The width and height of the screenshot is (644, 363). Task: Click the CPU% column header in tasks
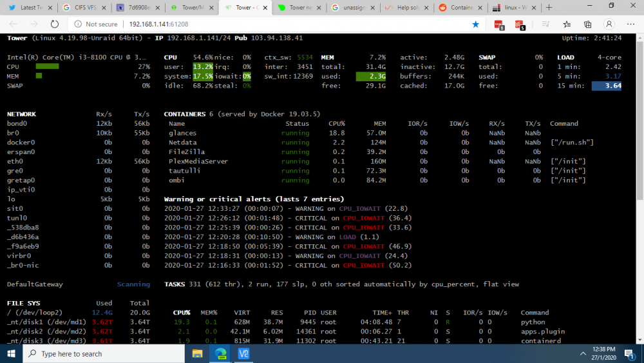[182, 313]
